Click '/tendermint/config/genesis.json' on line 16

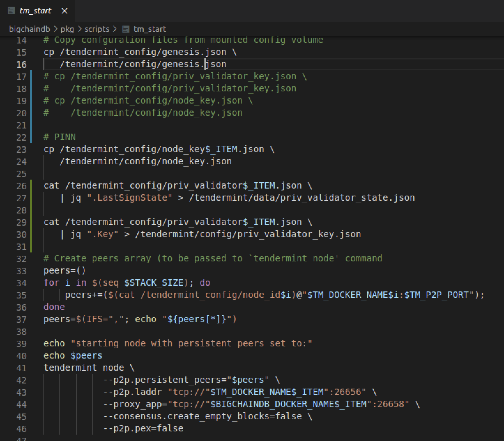click(143, 64)
